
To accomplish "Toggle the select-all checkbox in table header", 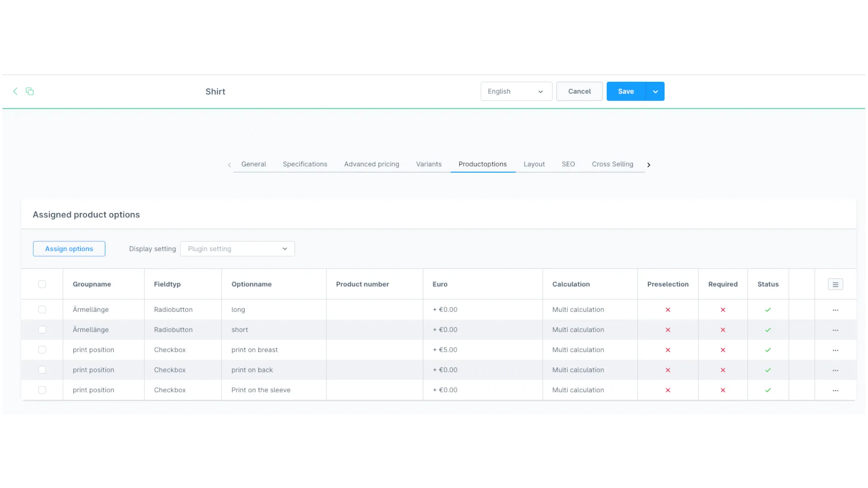I will 42,284.
